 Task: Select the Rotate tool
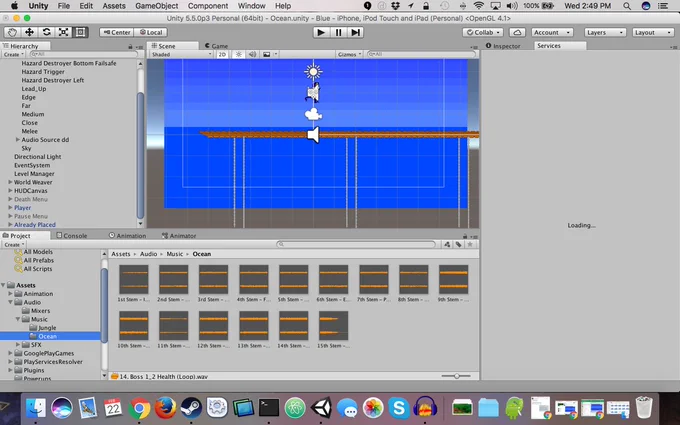(46, 32)
